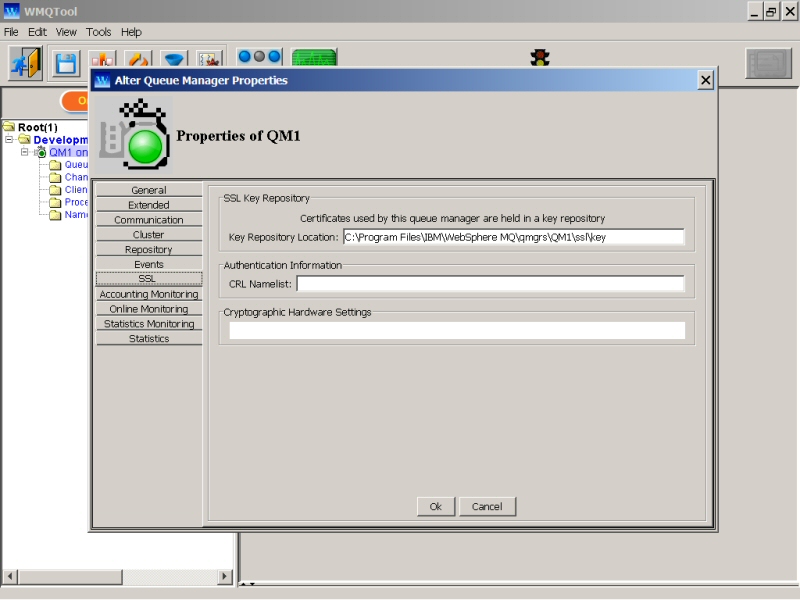Click the folder icon beside Chan in tree

56,177
